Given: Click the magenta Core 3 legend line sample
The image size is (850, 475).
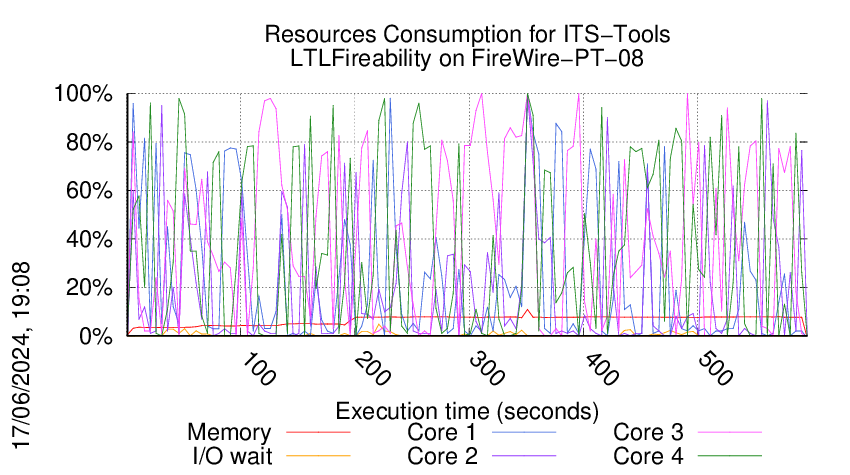Looking at the screenshot, I should (x=730, y=432).
